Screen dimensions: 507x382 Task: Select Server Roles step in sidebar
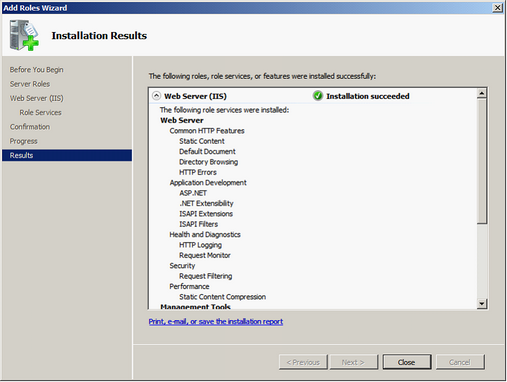30,84
